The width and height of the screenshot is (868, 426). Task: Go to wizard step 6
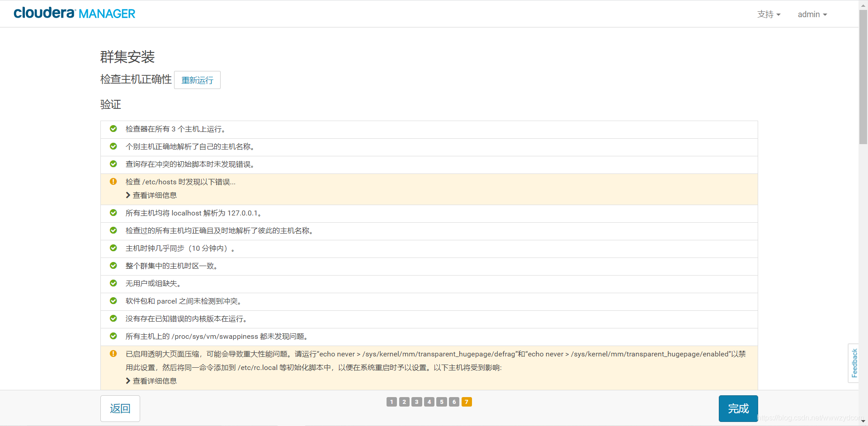(454, 402)
